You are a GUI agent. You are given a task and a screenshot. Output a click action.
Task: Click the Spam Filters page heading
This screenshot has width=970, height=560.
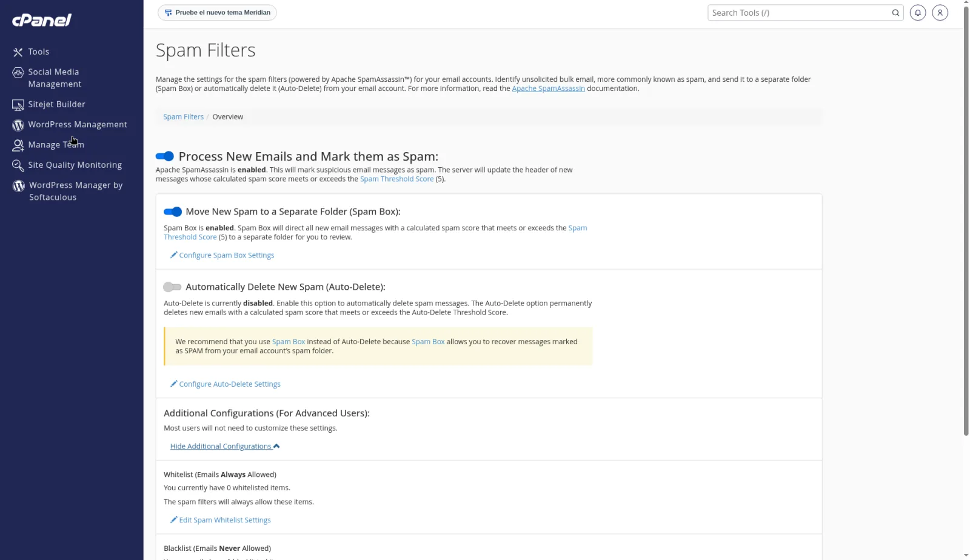pos(206,50)
